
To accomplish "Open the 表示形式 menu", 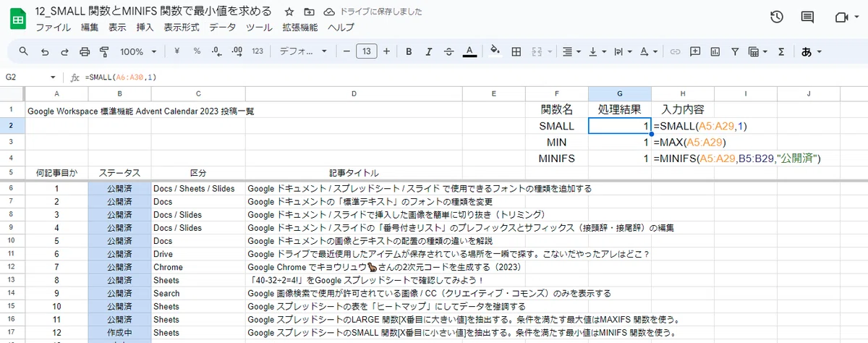I will (182, 27).
